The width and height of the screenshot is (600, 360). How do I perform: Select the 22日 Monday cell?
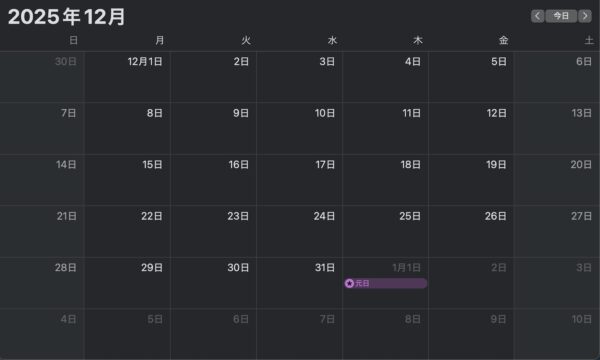tap(127, 231)
